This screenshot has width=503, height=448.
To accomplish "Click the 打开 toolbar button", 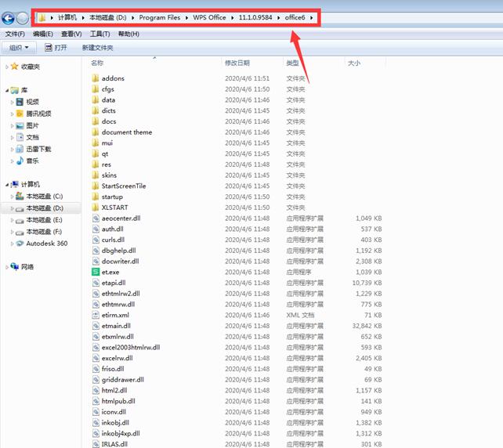I will (56, 48).
